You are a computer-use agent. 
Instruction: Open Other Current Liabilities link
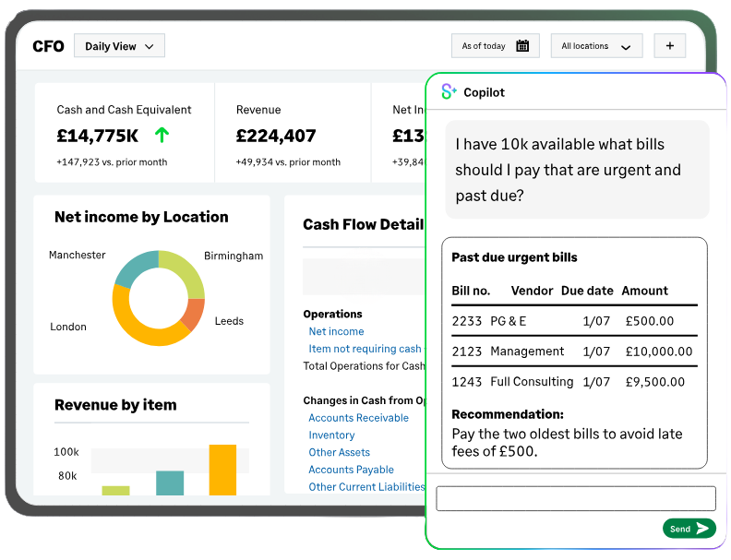[x=366, y=487]
